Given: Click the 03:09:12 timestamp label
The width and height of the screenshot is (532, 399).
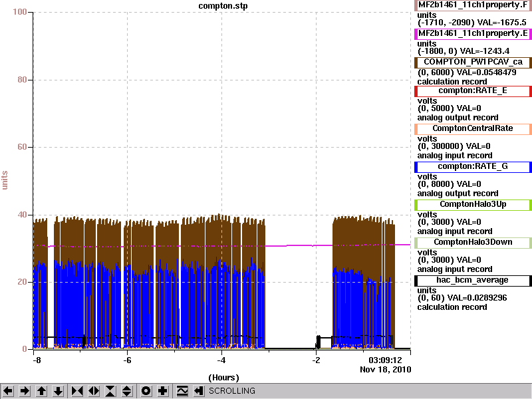Looking at the screenshot, I should tap(385, 360).
